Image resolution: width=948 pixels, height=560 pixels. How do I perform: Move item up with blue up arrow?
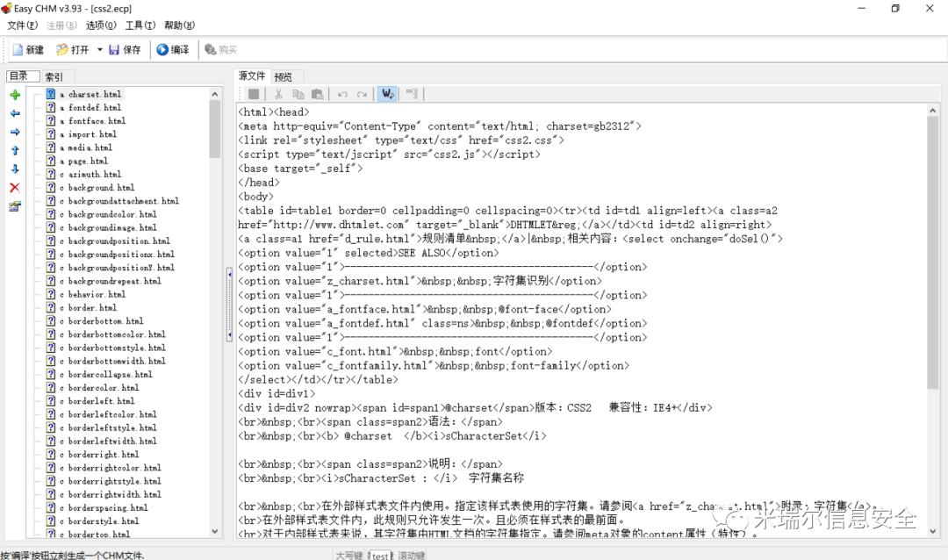(15, 151)
